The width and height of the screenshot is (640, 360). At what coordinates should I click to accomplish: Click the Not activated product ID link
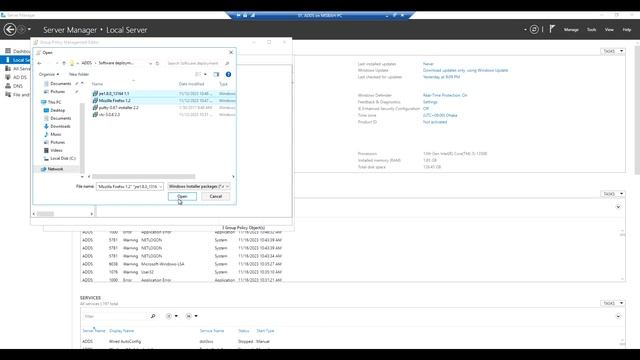(x=435, y=122)
